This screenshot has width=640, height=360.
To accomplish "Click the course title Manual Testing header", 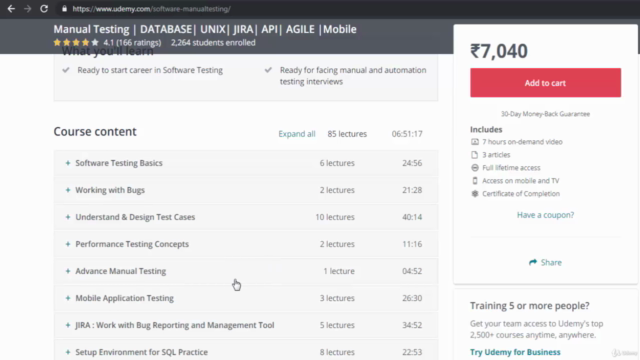I will point(205,29).
